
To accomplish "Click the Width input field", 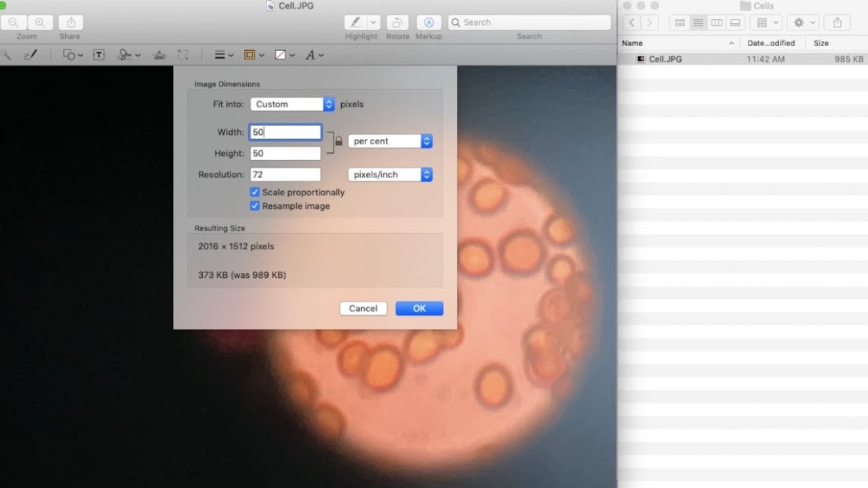I will 285,132.
